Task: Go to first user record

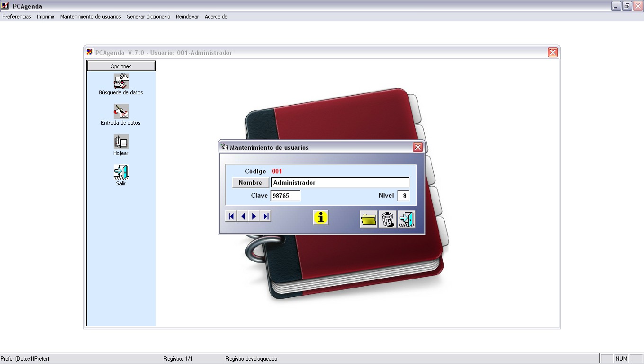Action: coord(231,216)
